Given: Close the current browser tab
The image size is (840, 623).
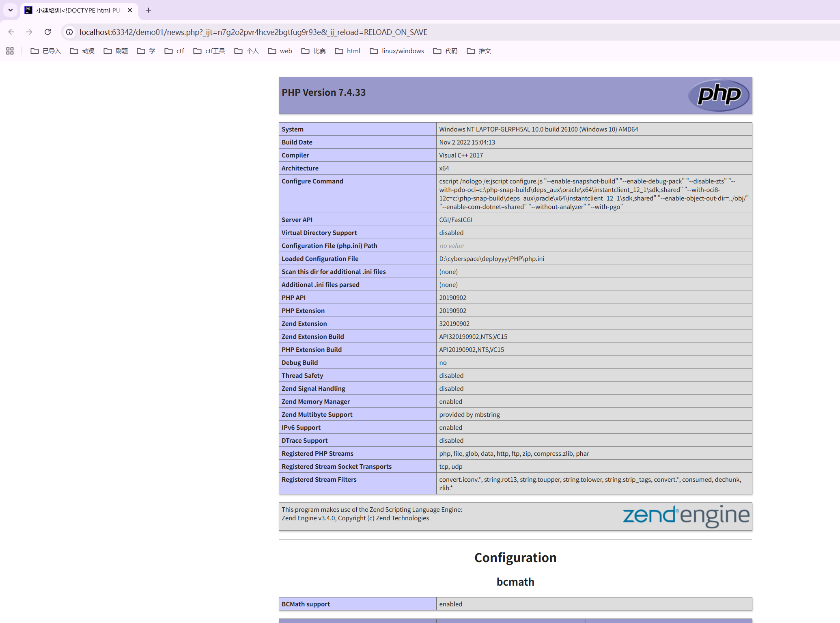Looking at the screenshot, I should pyautogui.click(x=130, y=10).
